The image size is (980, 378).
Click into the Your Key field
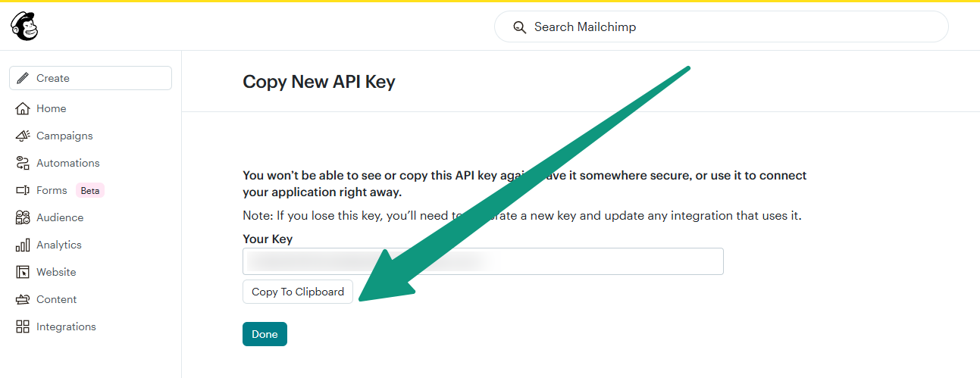(x=483, y=261)
